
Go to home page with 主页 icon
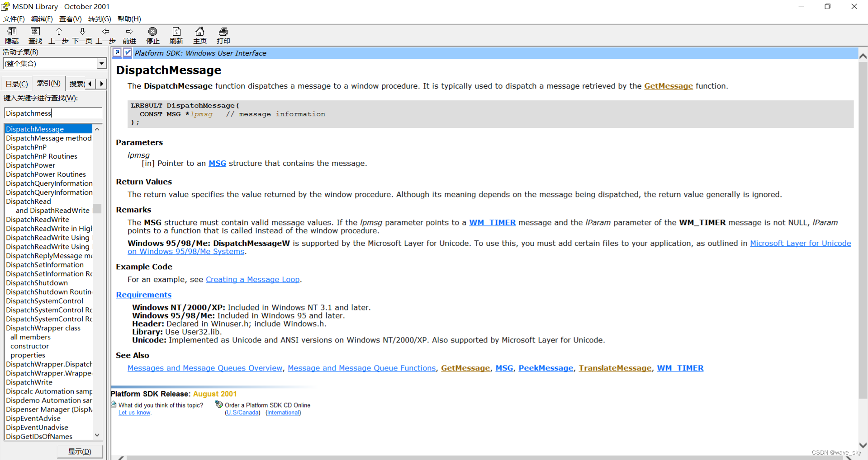pyautogui.click(x=199, y=35)
